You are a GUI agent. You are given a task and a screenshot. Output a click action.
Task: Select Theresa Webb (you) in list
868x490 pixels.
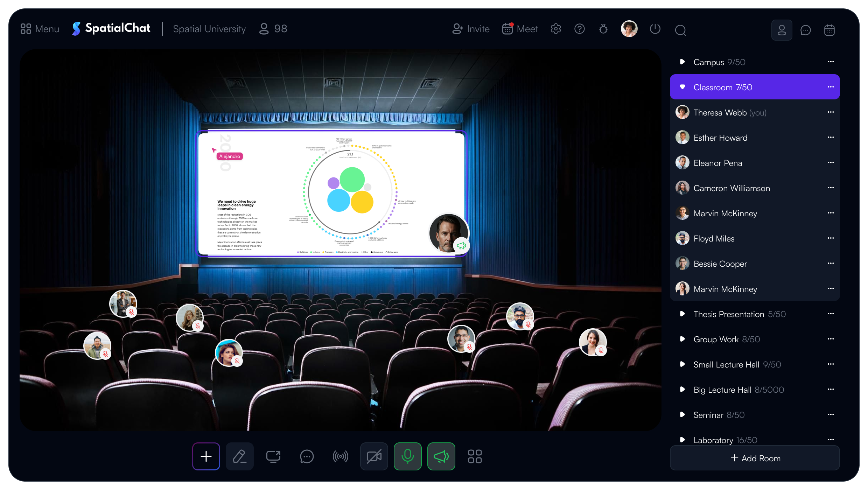coord(755,112)
